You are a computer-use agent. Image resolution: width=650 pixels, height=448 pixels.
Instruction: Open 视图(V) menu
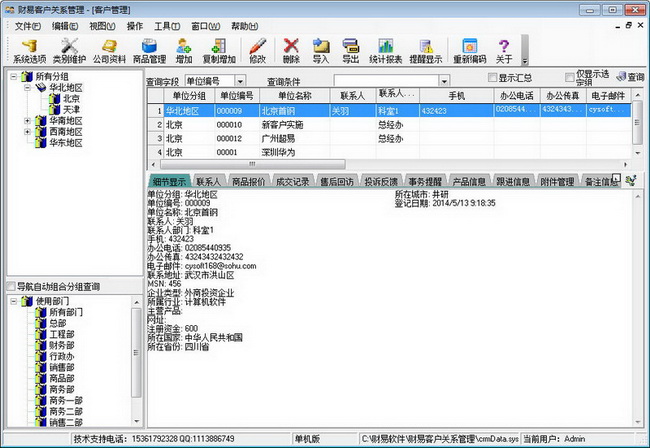[x=102, y=26]
